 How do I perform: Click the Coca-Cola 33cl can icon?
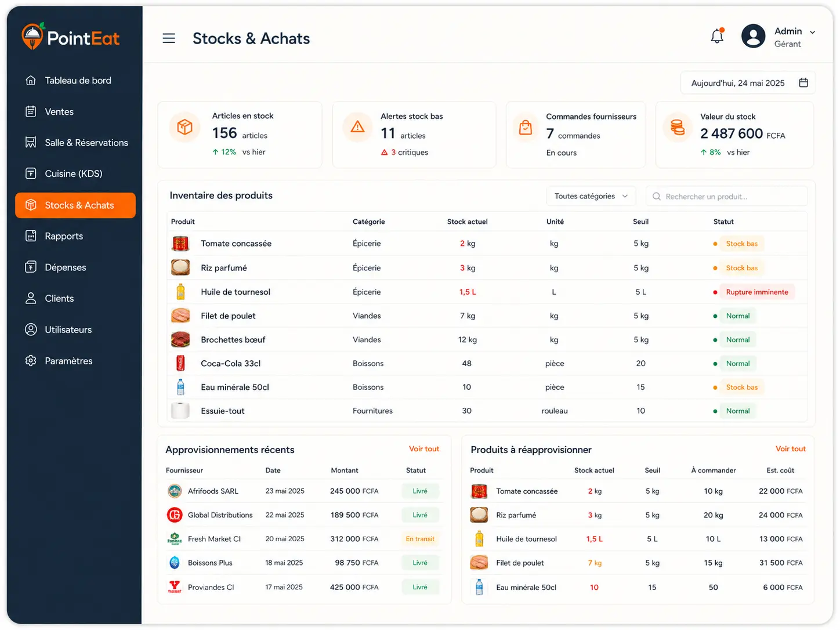[180, 363]
